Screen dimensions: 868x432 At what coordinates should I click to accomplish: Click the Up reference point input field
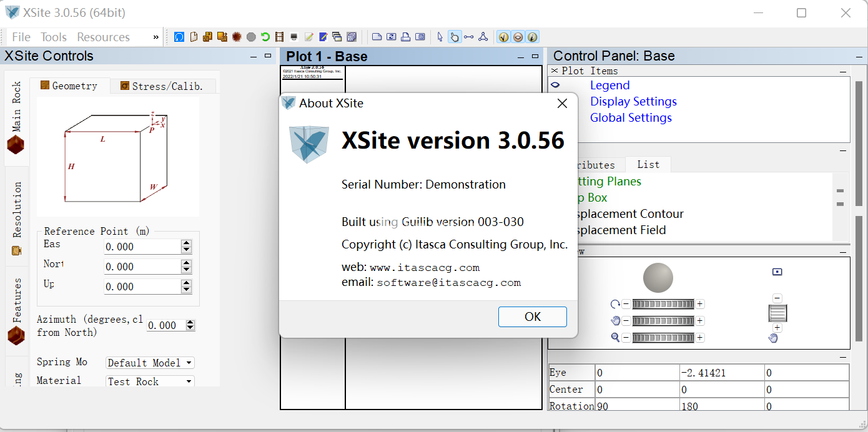coord(142,287)
